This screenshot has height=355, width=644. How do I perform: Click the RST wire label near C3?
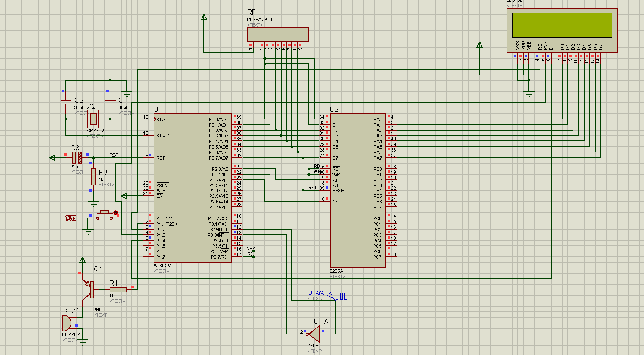coord(114,155)
